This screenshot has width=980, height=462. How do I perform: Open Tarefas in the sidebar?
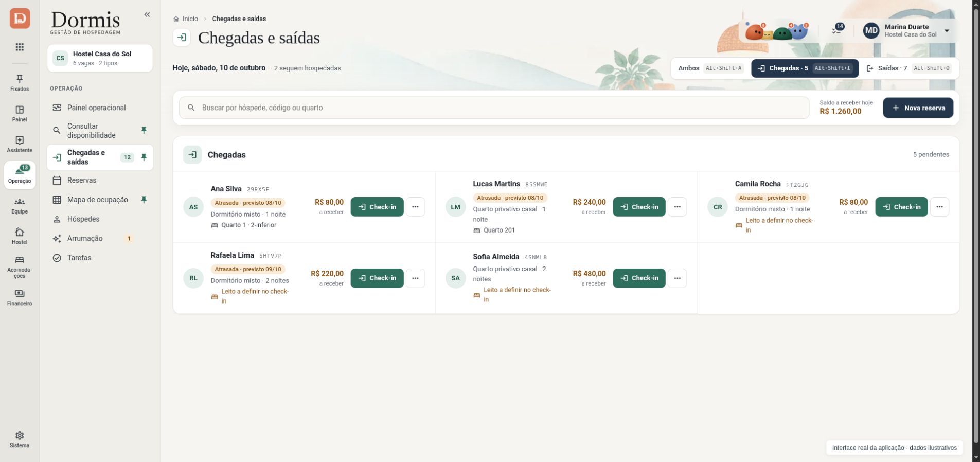pyautogui.click(x=100, y=258)
